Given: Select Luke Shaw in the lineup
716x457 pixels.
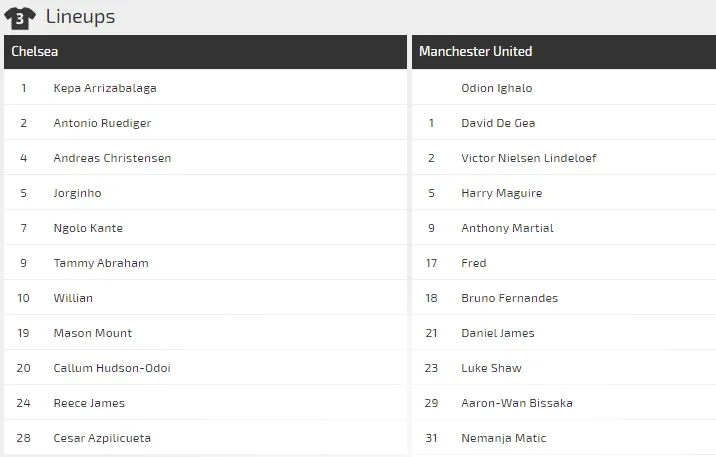Looking at the screenshot, I should coord(491,368).
